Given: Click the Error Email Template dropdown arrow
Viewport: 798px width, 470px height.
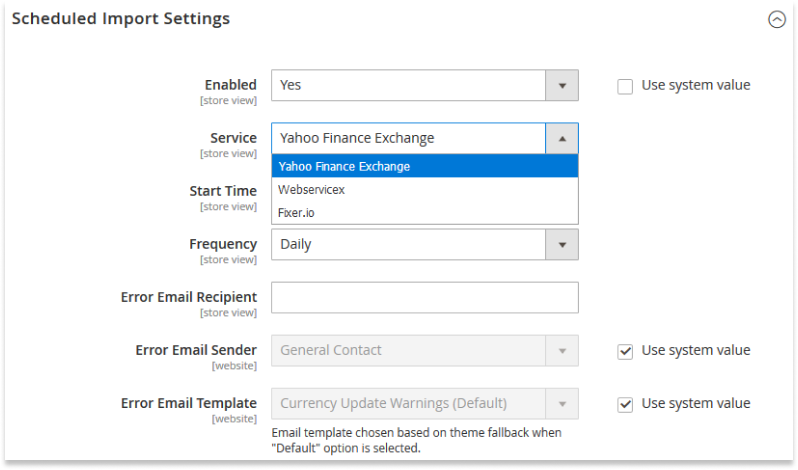Looking at the screenshot, I should [x=562, y=404].
